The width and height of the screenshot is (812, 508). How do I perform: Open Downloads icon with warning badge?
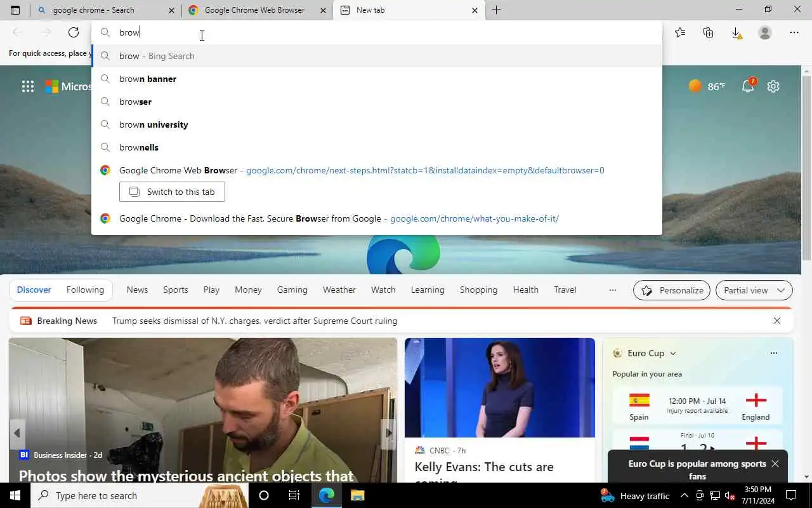click(x=737, y=32)
